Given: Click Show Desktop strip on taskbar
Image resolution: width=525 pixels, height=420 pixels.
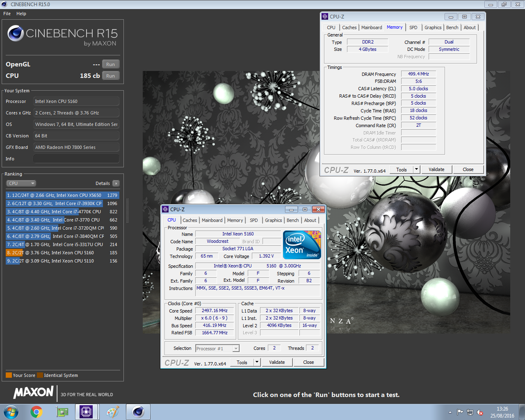Looking at the screenshot, I should (x=522, y=412).
